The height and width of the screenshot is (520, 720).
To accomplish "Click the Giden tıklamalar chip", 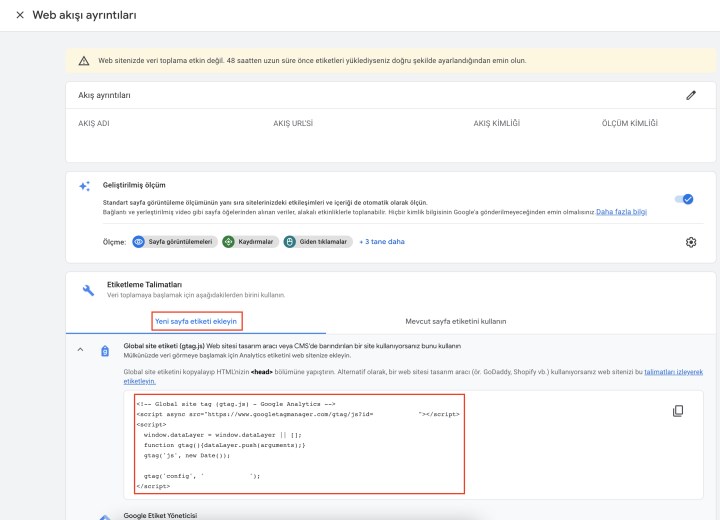I will 318,242.
